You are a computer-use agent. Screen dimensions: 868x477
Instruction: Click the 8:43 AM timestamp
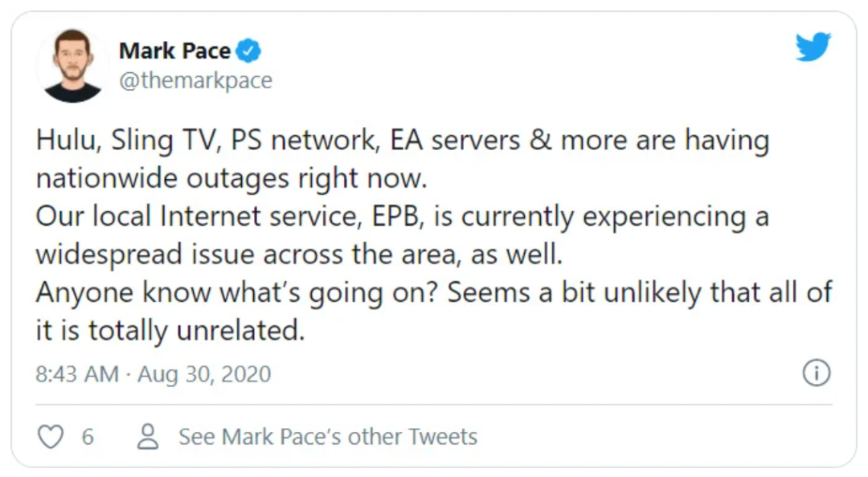pos(76,374)
